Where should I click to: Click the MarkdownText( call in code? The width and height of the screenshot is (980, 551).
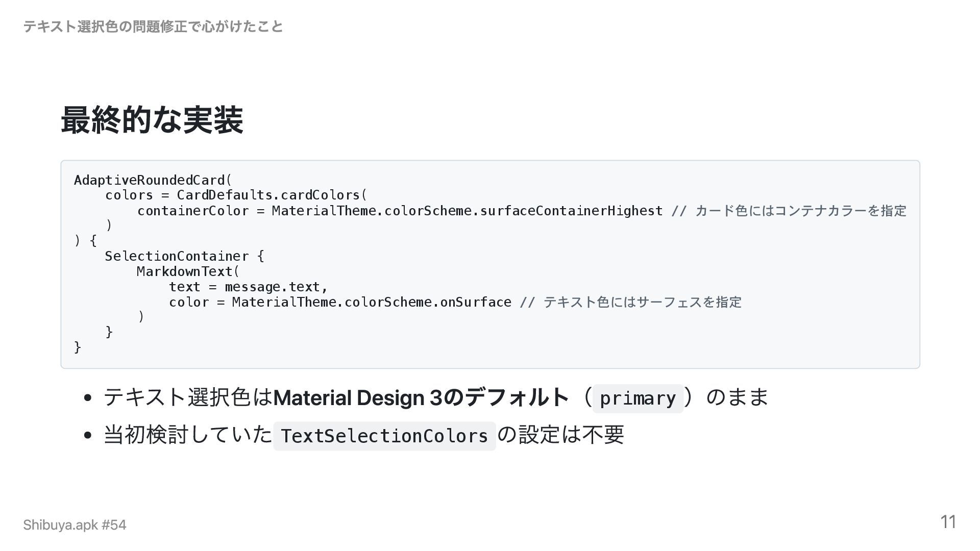click(188, 271)
